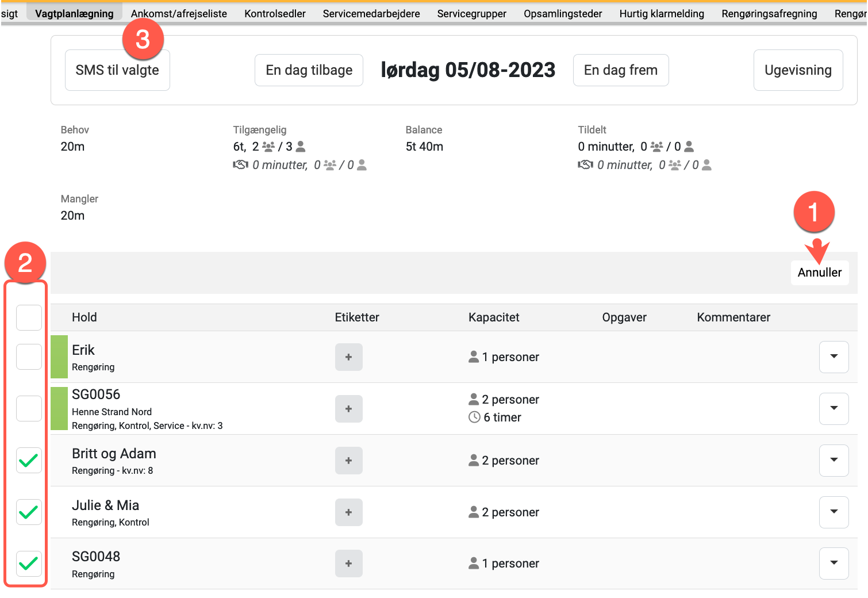The width and height of the screenshot is (868, 598).
Task: Select the team name Britt og Adam
Action: click(114, 454)
